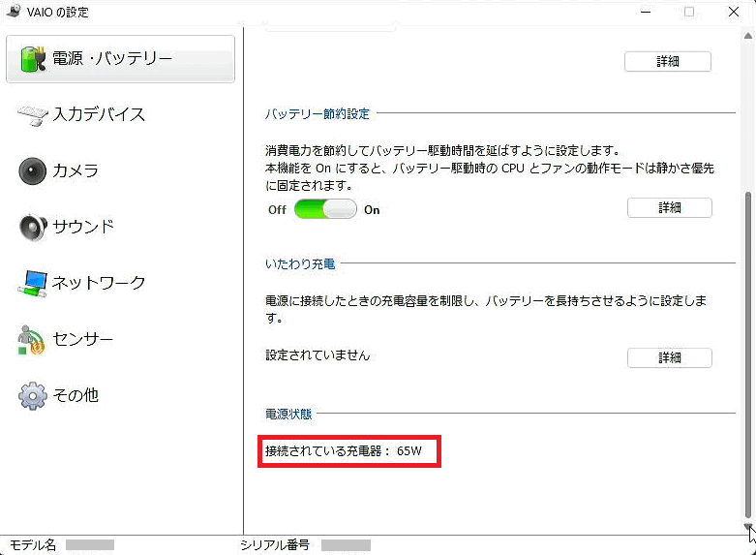756x555 pixels.
Task: Click the camera lens icon
Action: click(x=32, y=170)
